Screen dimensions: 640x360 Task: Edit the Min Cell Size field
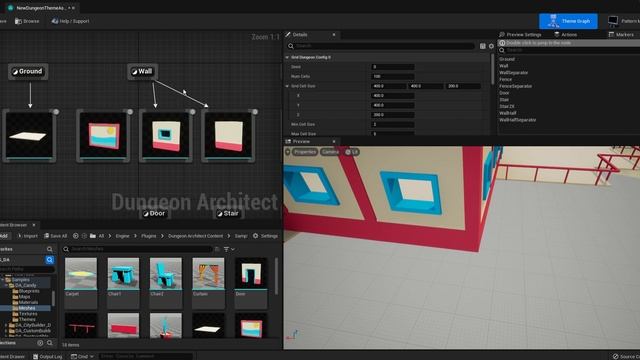(393, 124)
